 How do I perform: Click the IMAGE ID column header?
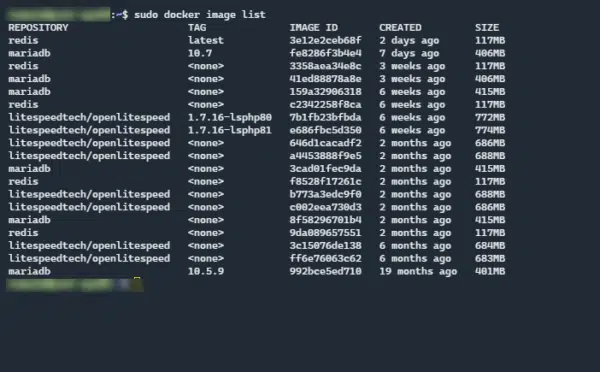coord(313,28)
